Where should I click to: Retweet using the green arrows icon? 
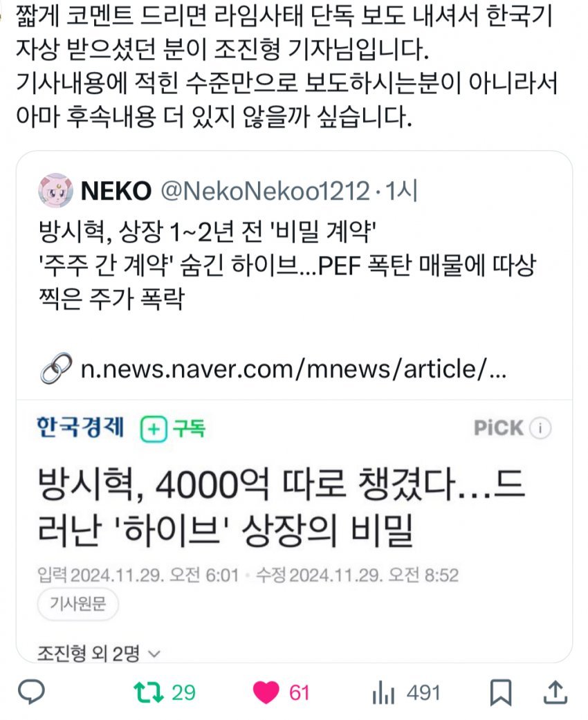pos(148,692)
